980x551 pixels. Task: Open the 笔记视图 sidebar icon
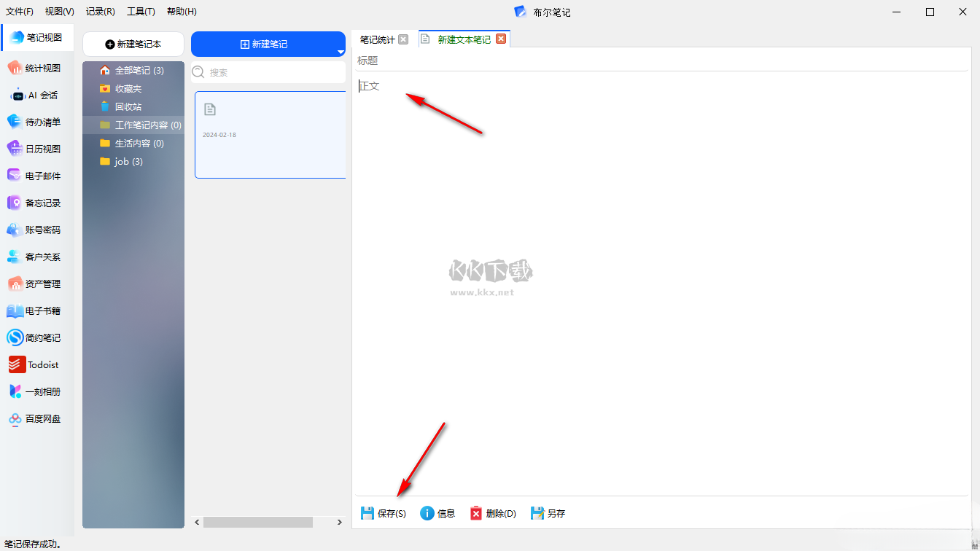click(17, 38)
